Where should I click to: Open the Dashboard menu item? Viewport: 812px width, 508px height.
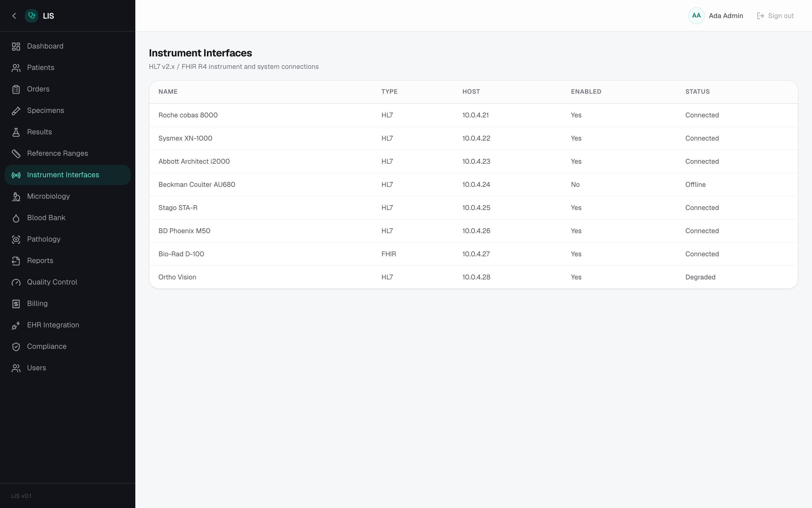(x=67, y=46)
